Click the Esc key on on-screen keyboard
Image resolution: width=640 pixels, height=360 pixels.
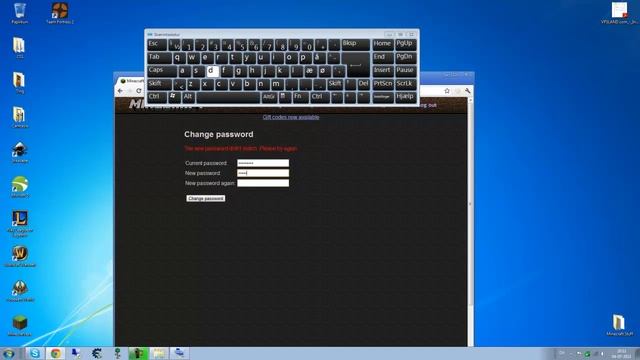157,44
